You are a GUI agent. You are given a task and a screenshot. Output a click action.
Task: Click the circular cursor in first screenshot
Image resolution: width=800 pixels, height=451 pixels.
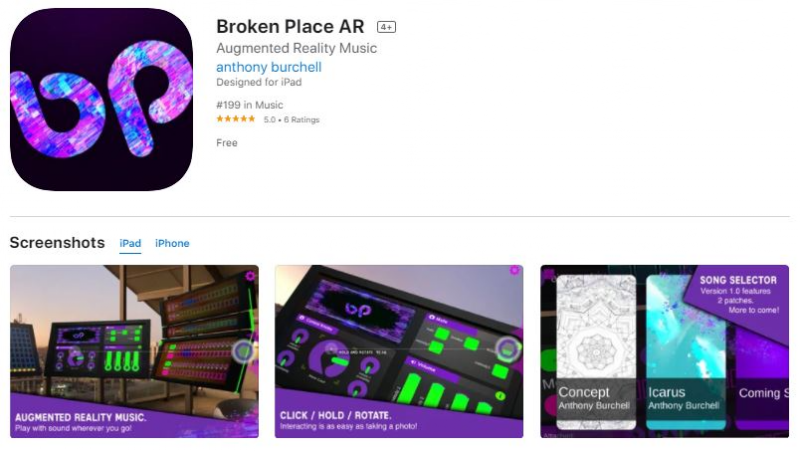tap(243, 351)
